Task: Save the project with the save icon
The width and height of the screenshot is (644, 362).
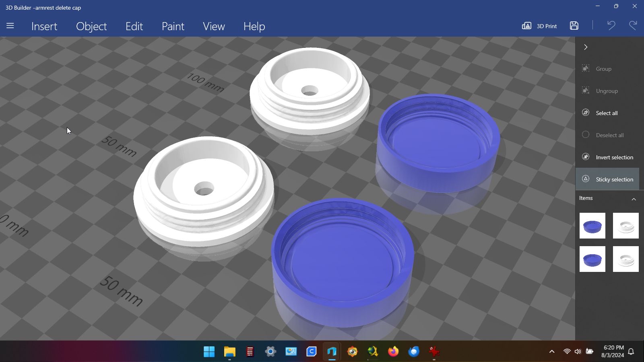Action: click(x=574, y=25)
